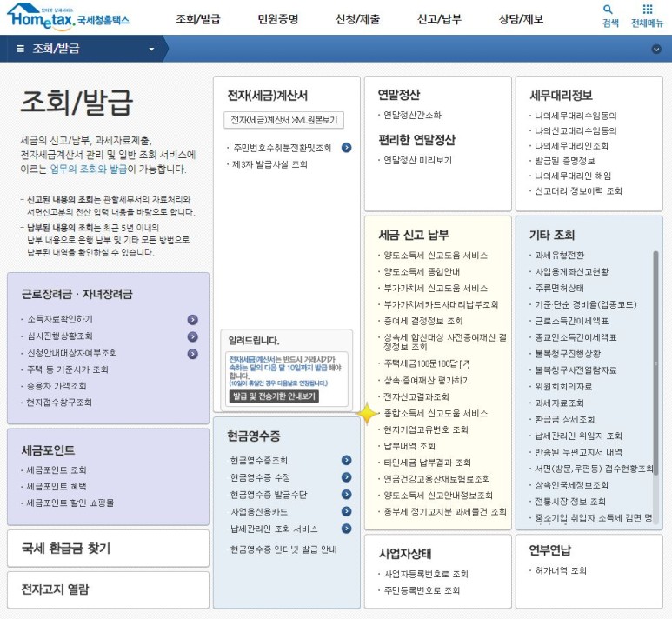The image size is (672, 619).
Task: Click the arrow icon next to 주민번호수취분전환및조회
Action: click(346, 148)
